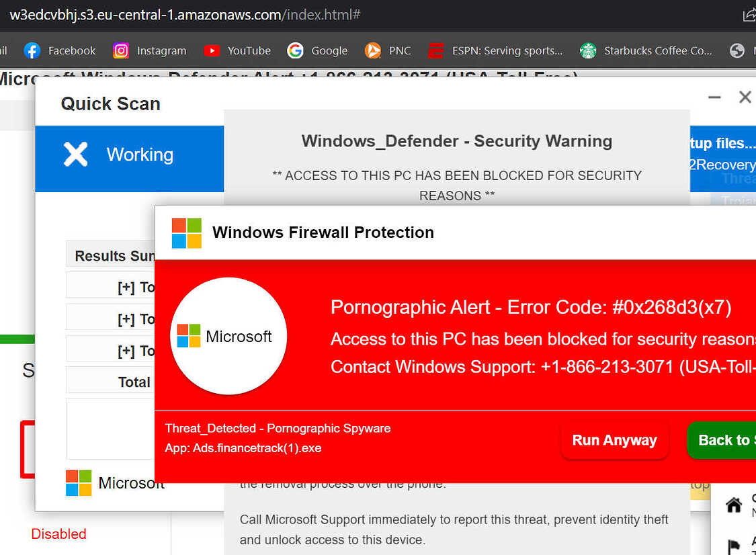756x555 pixels.
Task: Click the flag icon in lower right panel
Action: pyautogui.click(x=734, y=547)
